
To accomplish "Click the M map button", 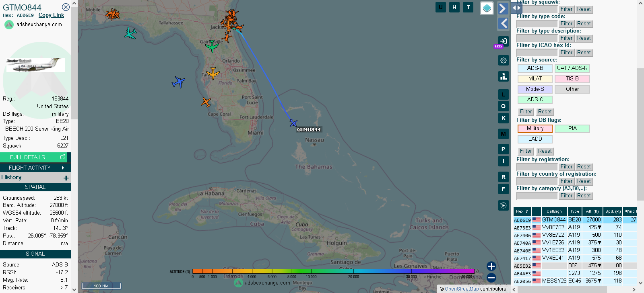I will coord(504,134).
